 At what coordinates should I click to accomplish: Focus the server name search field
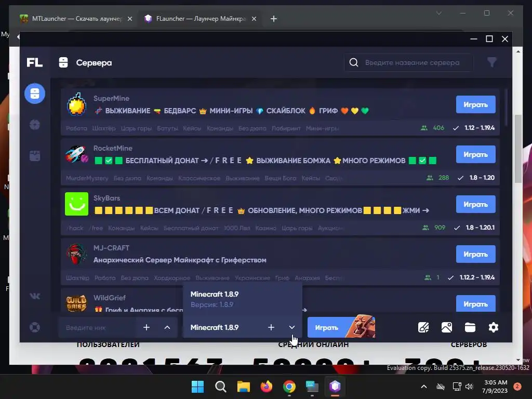point(408,62)
